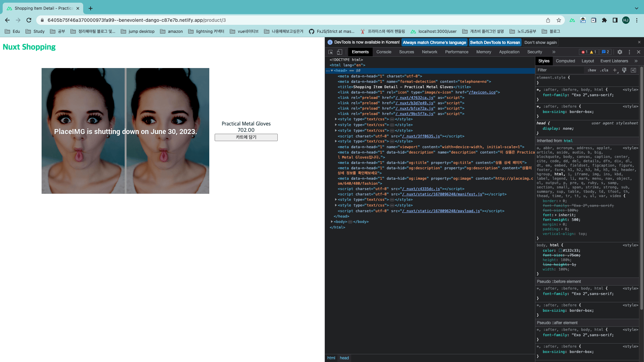Expand the body element in DOM tree
644x362 pixels.
(332, 222)
